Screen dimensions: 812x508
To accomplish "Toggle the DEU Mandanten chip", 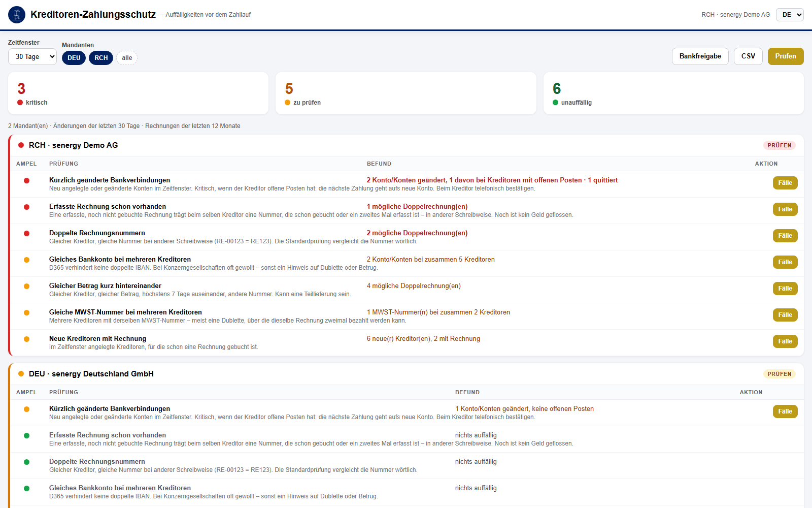I will [74, 58].
